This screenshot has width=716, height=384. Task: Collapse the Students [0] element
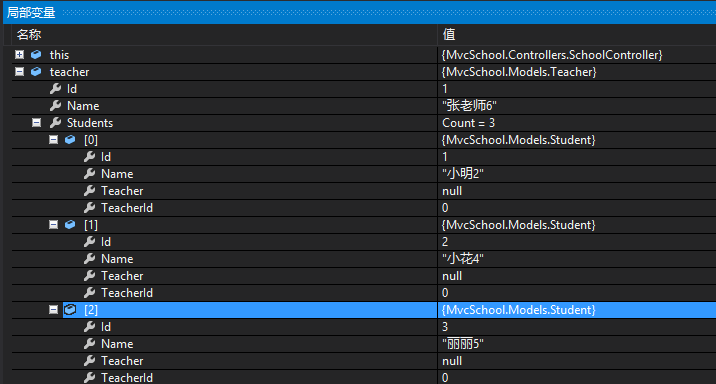tap(53, 140)
